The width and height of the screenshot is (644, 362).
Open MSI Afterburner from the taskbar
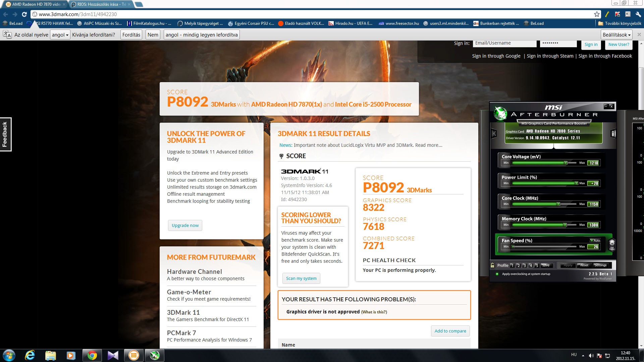pos(154,355)
